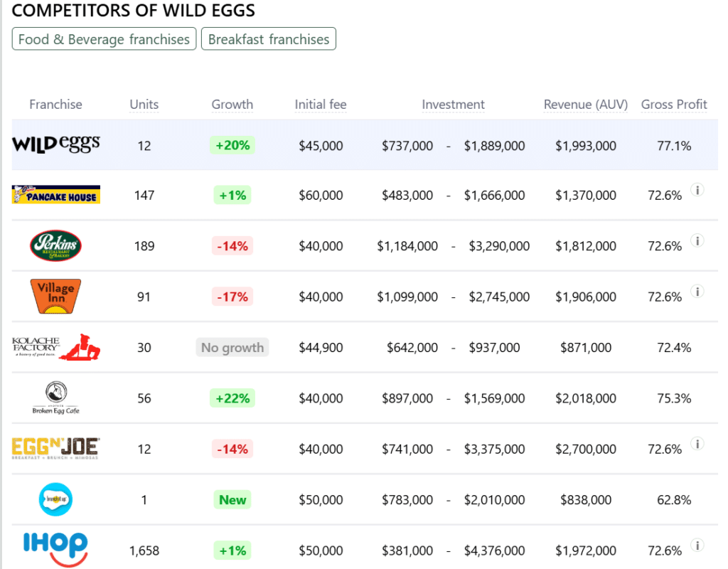Click the Competitors of Wild Eggs heading

[133, 10]
